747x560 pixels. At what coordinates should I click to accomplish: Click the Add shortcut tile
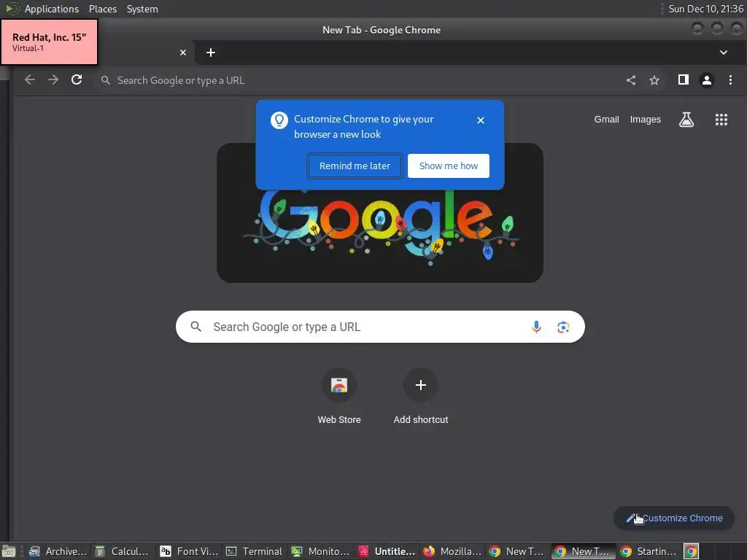pyautogui.click(x=421, y=396)
